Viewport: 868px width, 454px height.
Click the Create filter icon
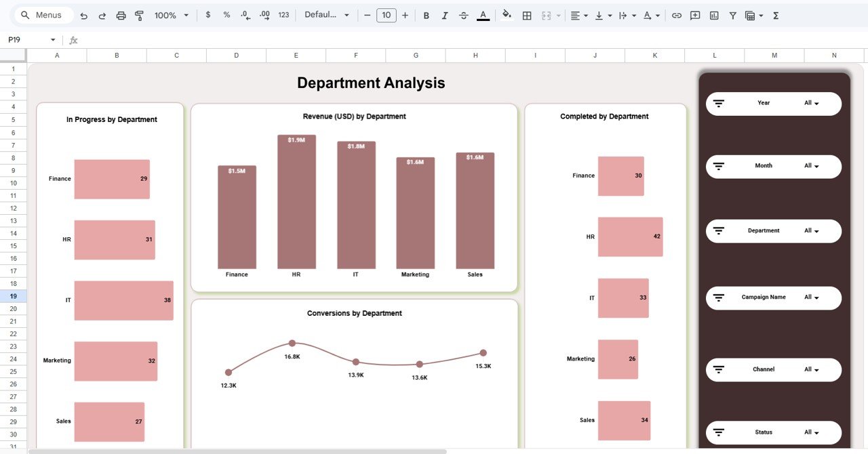732,14
